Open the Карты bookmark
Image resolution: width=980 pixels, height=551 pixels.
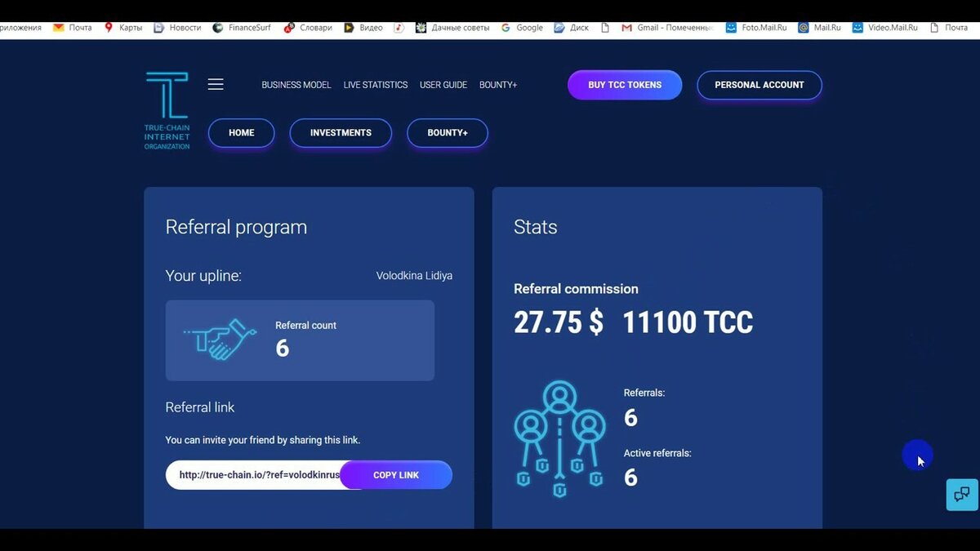122,27
